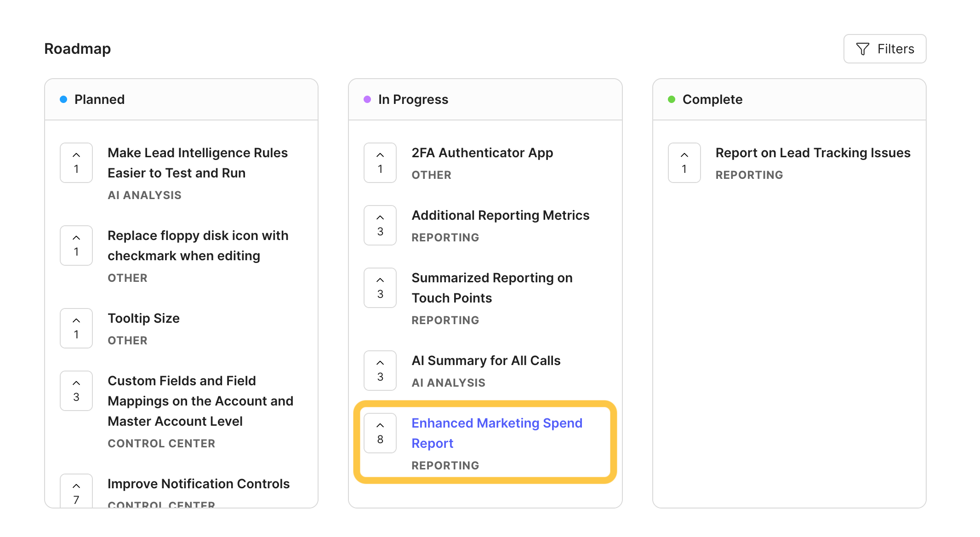
Task: Open Additional Reporting Metrics item
Action: coord(500,215)
